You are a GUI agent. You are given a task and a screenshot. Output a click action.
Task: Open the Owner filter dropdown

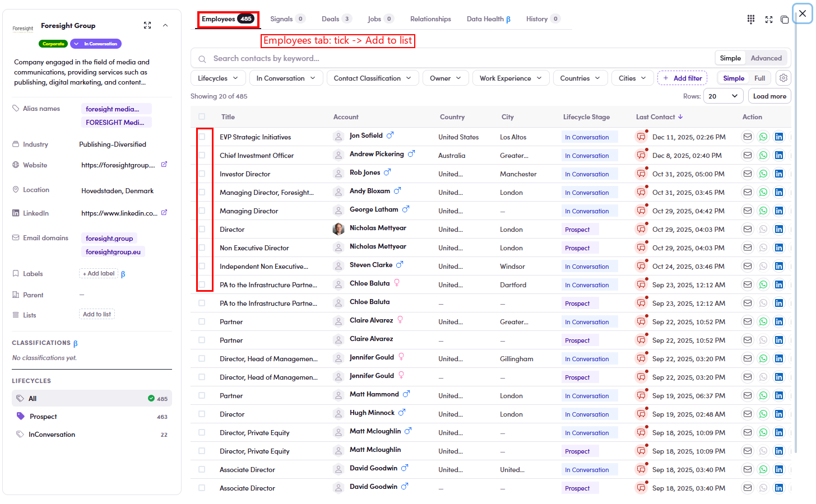tap(446, 78)
